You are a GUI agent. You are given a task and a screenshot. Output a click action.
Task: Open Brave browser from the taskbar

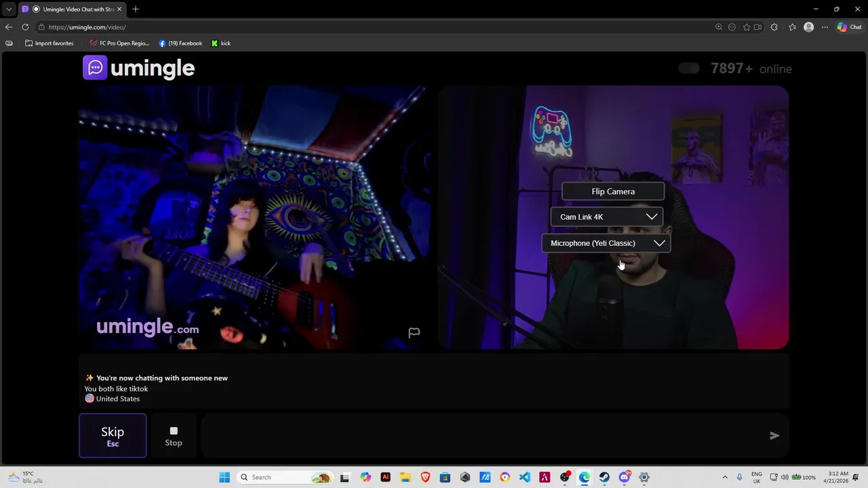point(425,477)
